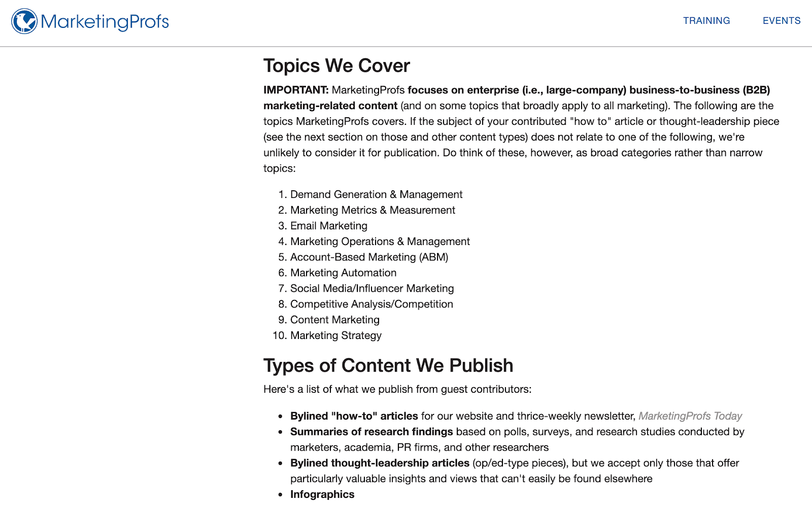Select the Email Marketing topic
812x511 pixels.
coord(329,225)
